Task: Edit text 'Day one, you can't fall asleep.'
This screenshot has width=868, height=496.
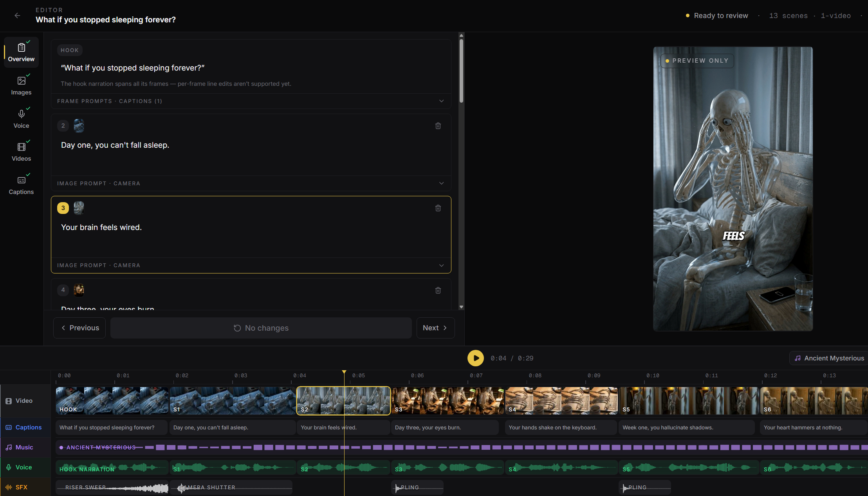Action: tap(115, 145)
